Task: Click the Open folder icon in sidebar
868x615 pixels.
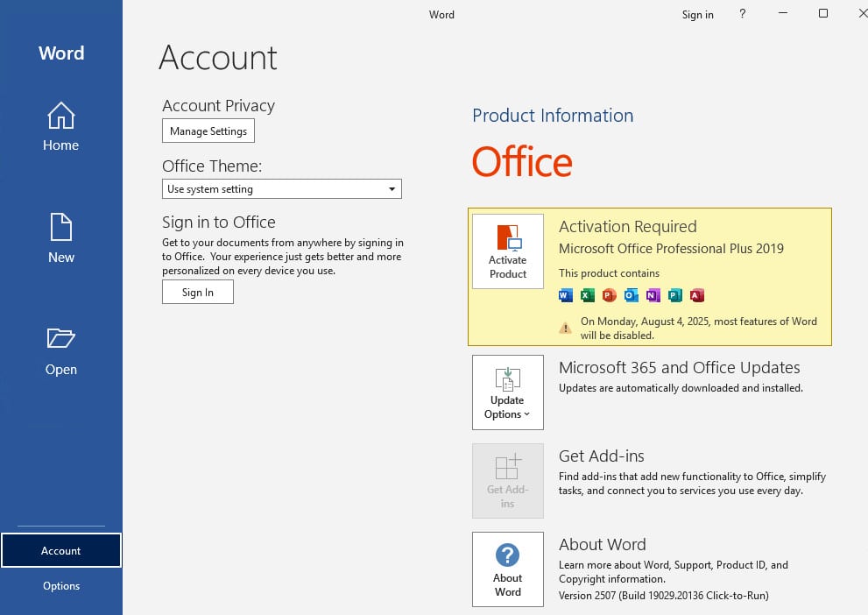Action: tap(61, 338)
